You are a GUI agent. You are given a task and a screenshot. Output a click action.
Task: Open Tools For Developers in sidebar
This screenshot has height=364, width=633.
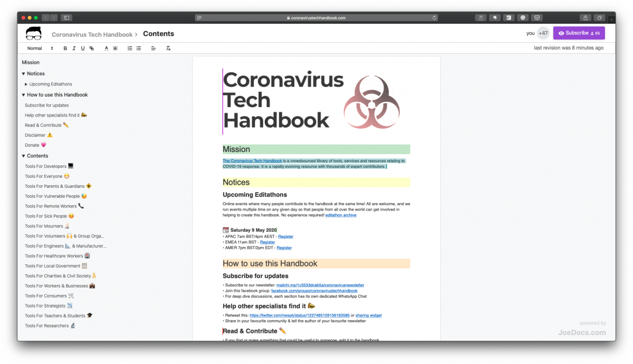(49, 167)
